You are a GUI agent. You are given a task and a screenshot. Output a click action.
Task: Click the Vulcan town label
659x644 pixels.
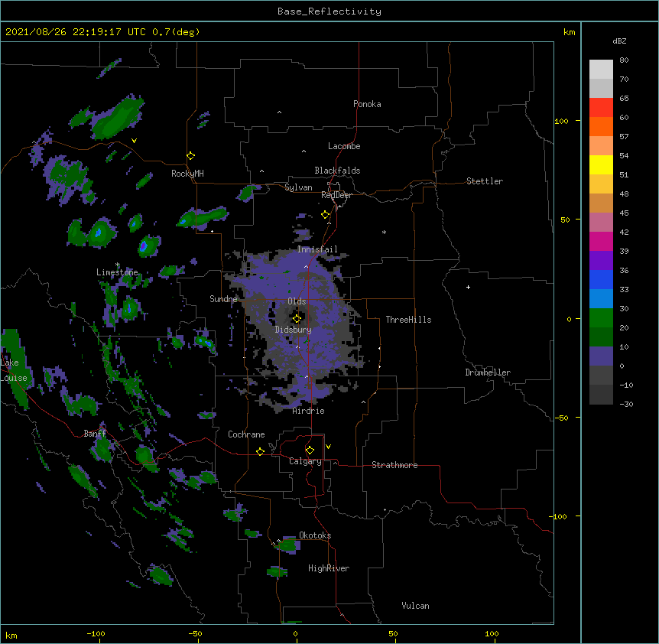click(415, 606)
